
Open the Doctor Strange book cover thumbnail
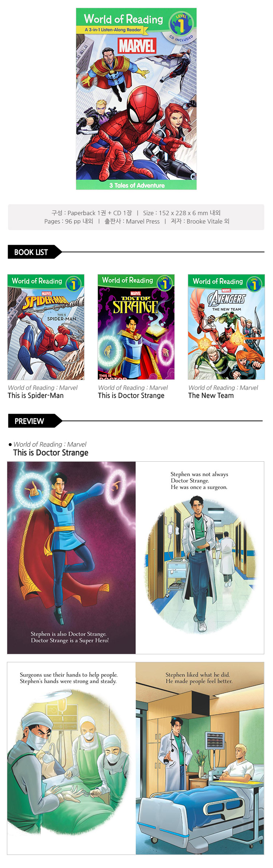[136, 327]
